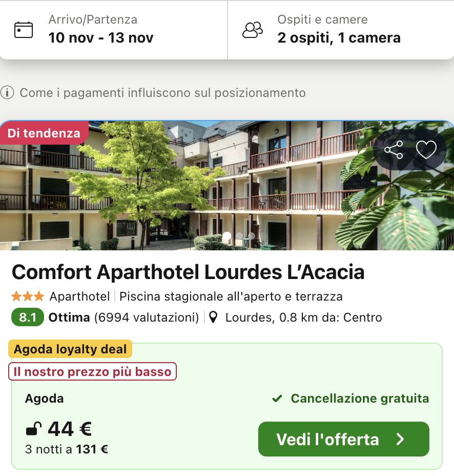Click the second carousel dot under the photo
The height and width of the screenshot is (476, 454).
tap(239, 237)
